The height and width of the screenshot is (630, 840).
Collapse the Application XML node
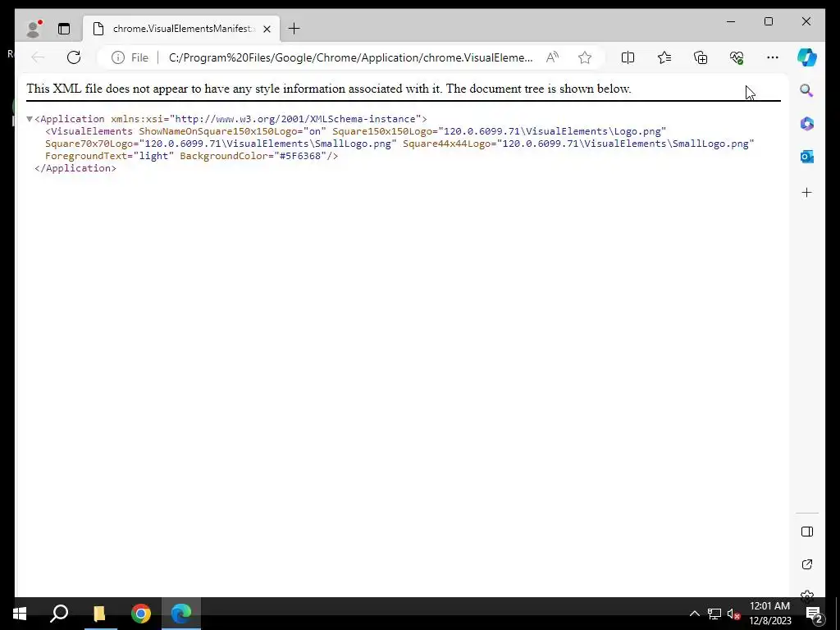pyautogui.click(x=30, y=119)
